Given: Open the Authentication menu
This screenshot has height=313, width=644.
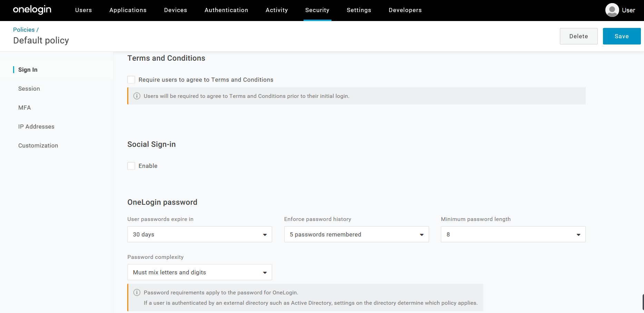Looking at the screenshot, I should (226, 10).
